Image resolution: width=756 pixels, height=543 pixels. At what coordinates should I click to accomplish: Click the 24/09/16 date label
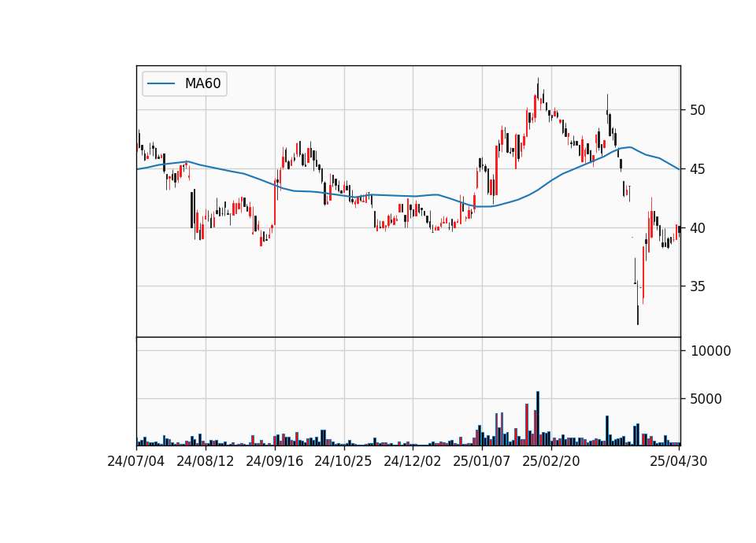[275, 461]
